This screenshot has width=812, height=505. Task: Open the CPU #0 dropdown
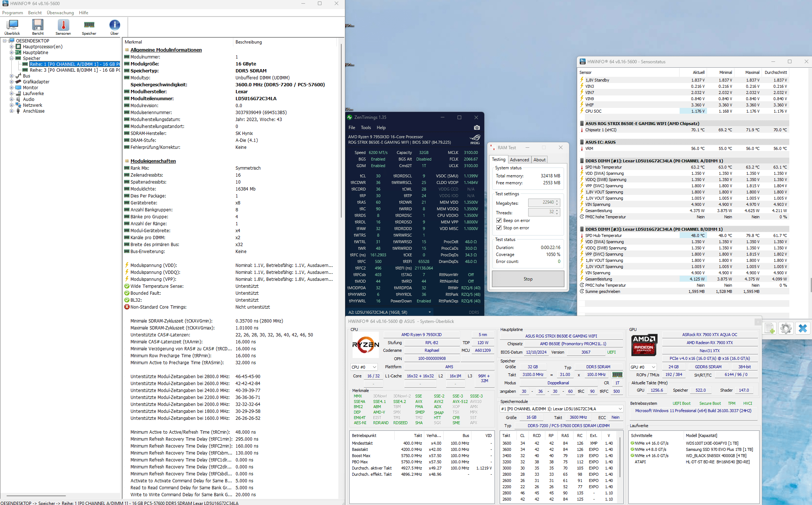tap(364, 367)
